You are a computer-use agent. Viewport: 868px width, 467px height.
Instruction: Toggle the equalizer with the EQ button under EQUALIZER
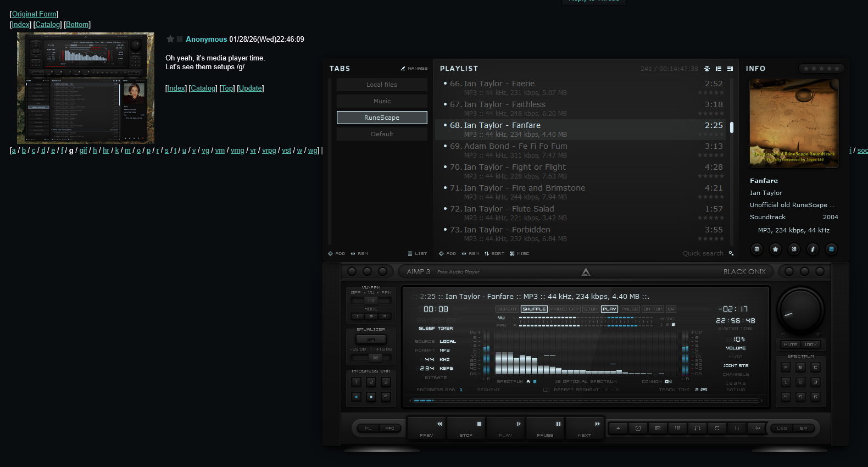[371, 339]
